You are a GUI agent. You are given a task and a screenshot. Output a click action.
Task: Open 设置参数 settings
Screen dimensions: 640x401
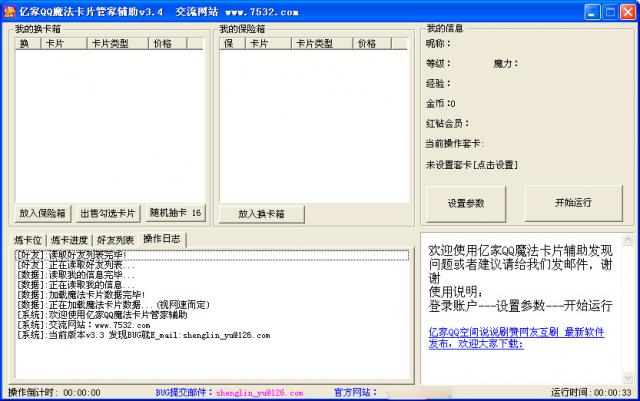tap(466, 203)
